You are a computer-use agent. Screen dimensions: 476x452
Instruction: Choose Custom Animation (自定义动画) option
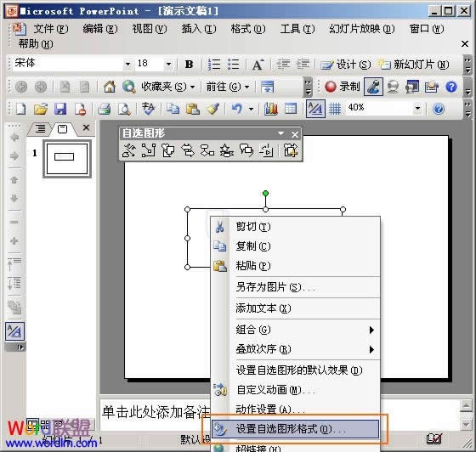pyautogui.click(x=296, y=390)
